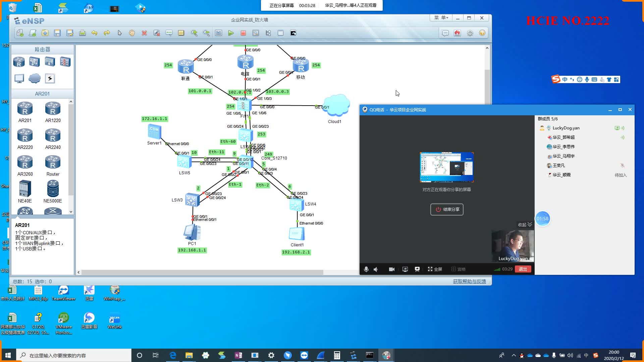Click the Server1 node in topology
The image size is (644, 362).
point(154,132)
